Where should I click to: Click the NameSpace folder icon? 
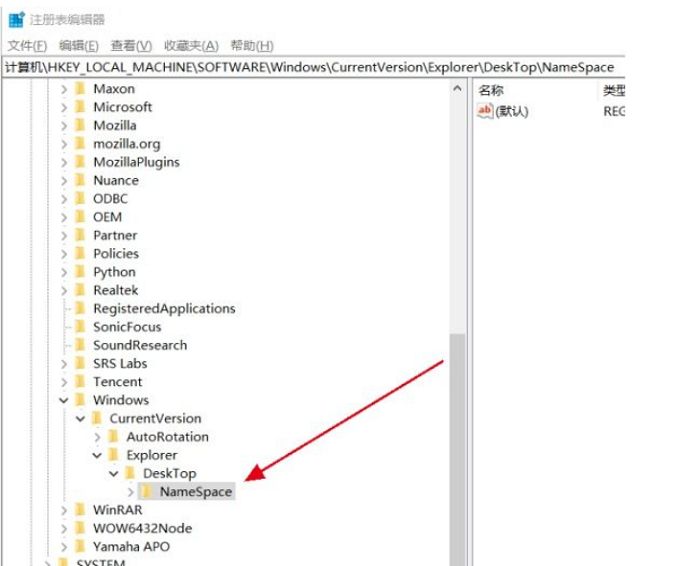146,491
